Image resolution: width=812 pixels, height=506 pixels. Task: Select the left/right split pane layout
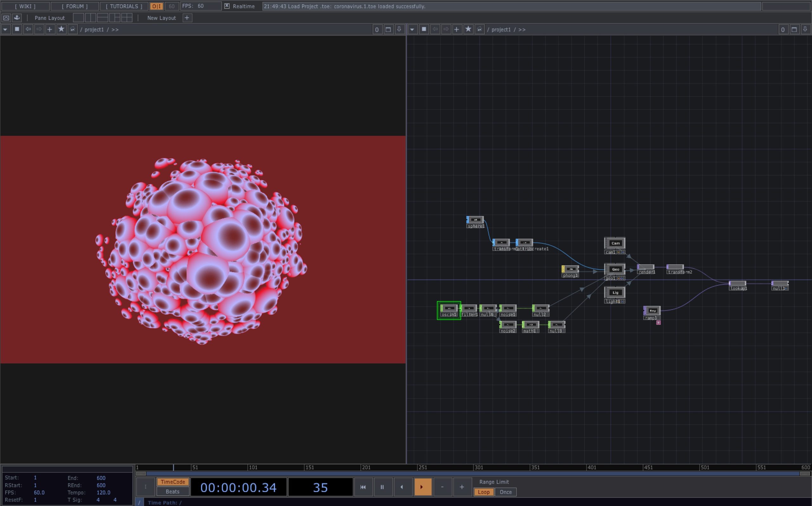point(90,18)
